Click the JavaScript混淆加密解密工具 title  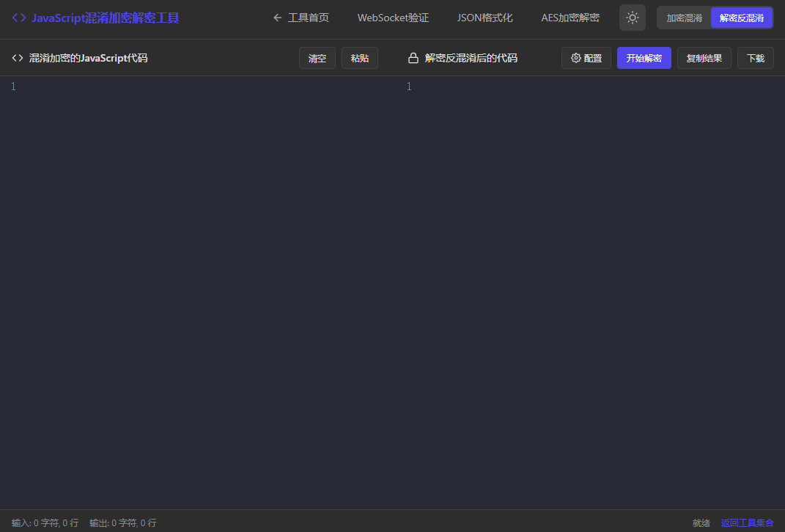[105, 18]
